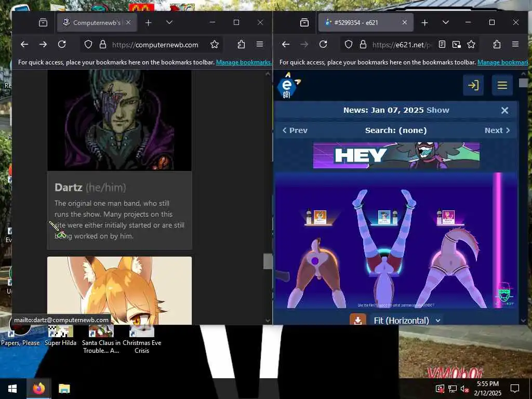The image size is (532, 399).
Task: Open new tab in e621 window
Action: (424, 23)
